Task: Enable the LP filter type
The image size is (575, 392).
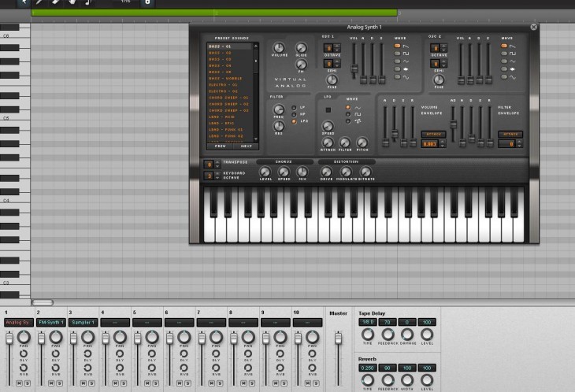Action: (x=294, y=108)
